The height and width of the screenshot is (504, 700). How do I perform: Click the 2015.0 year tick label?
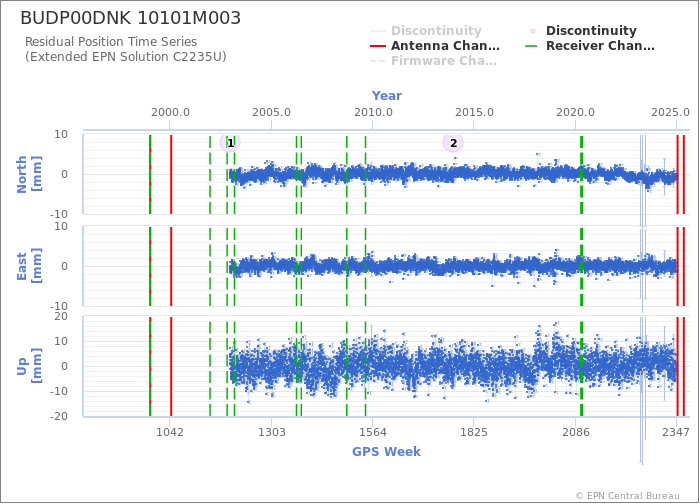pos(474,112)
